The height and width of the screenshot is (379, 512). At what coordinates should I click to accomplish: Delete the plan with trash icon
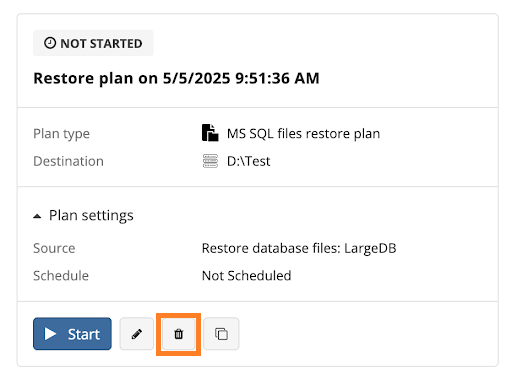pos(179,334)
